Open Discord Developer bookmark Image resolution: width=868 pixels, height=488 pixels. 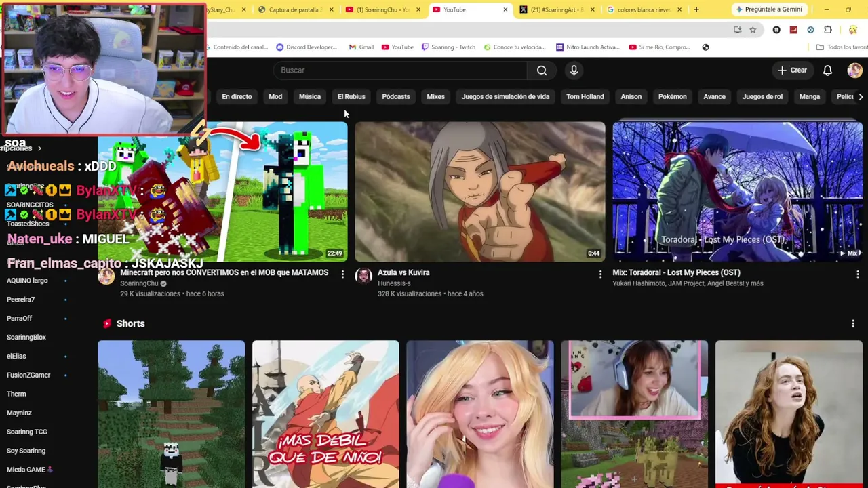click(307, 47)
